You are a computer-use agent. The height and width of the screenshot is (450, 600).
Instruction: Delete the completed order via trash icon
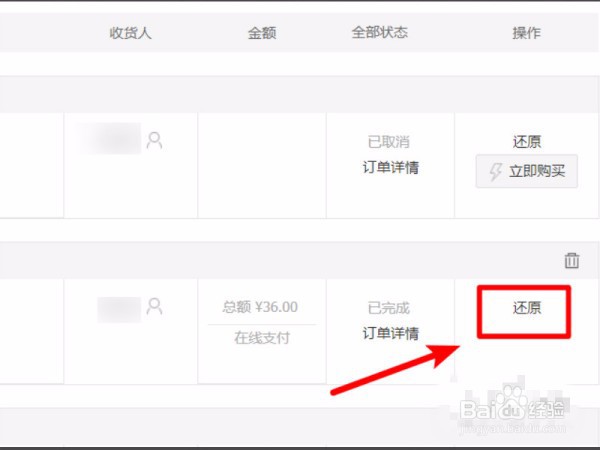click(x=572, y=261)
